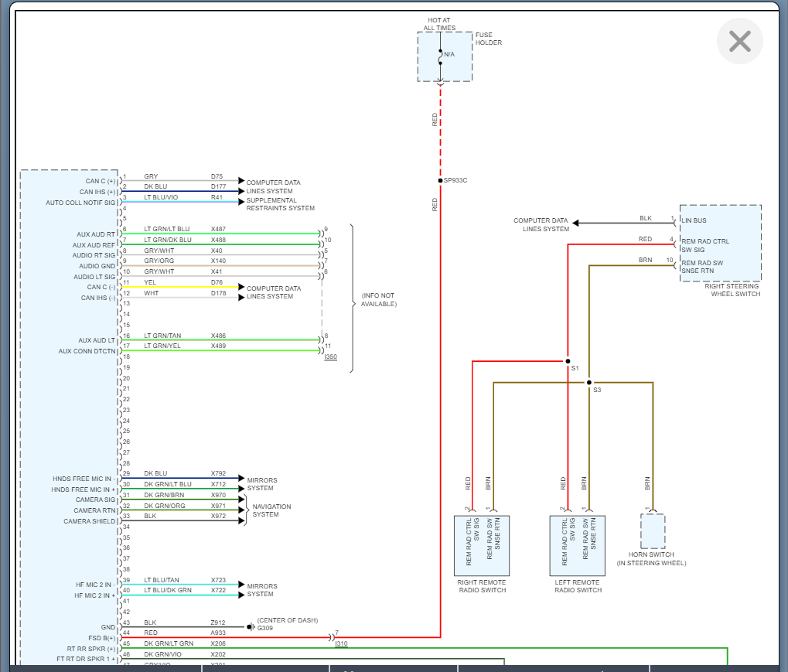Click the G309 ground symbol

pos(251,626)
